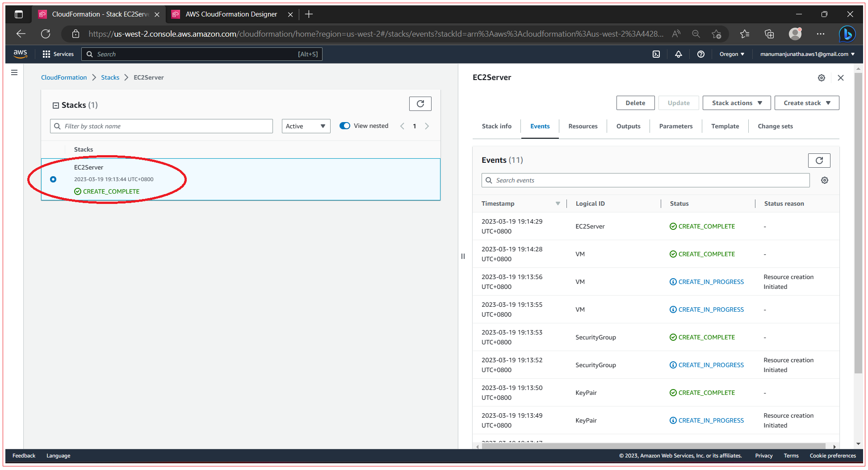Image resolution: width=868 pixels, height=470 pixels.
Task: Open the Language footer option
Action: point(58,456)
